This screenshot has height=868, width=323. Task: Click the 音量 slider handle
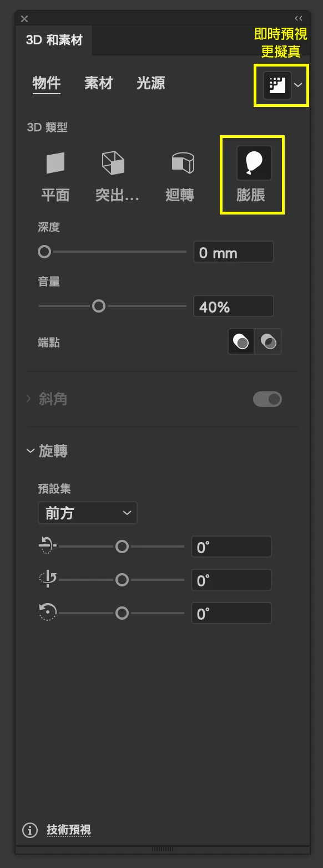(99, 306)
